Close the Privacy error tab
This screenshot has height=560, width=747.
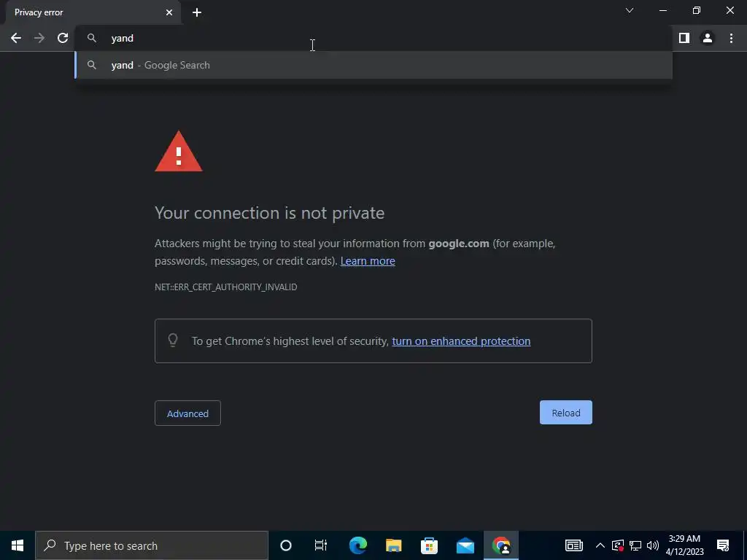pos(169,12)
